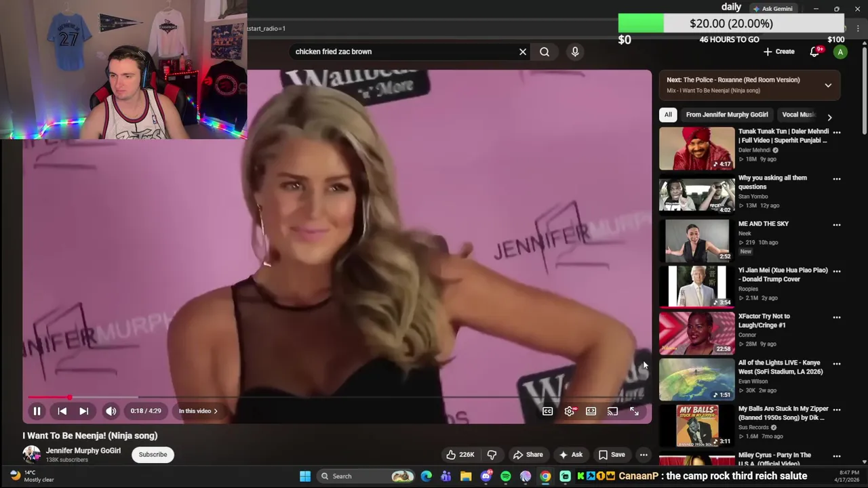Enter full screen mode
Viewport: 868px width, 488px height.
635,411
